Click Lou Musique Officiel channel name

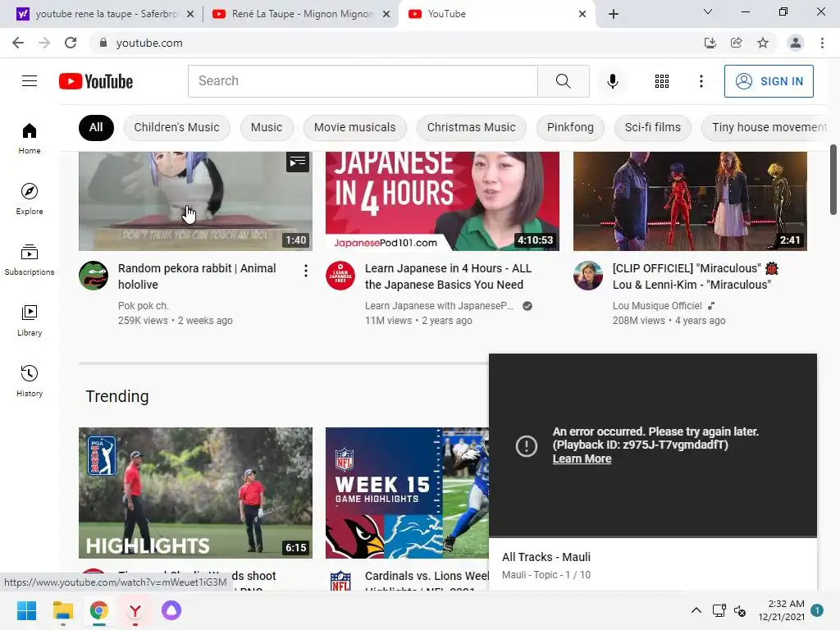pos(657,306)
